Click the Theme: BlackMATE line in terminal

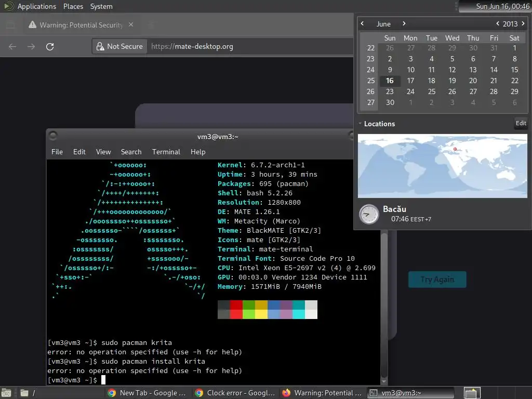coord(269,230)
